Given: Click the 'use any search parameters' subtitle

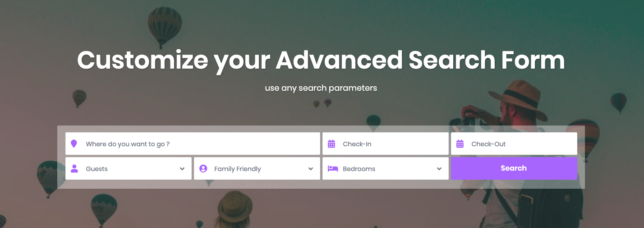Looking at the screenshot, I should [321, 88].
